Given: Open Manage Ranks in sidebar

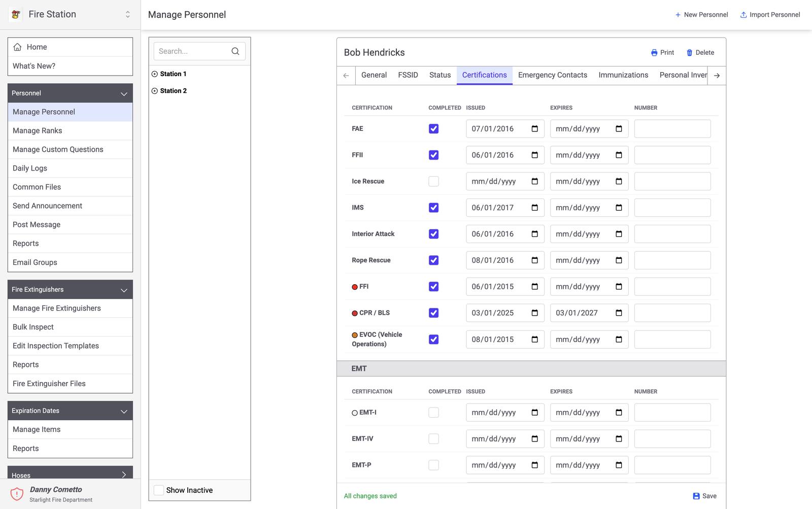Looking at the screenshot, I should [70, 131].
